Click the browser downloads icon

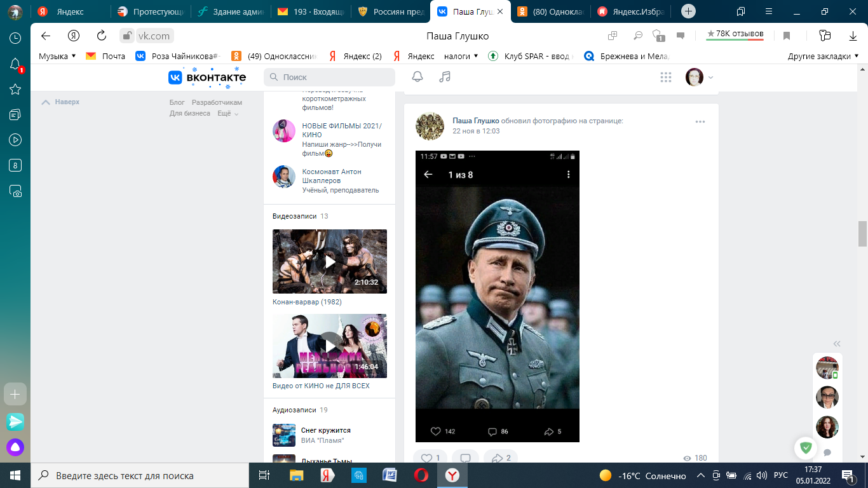pos(853,36)
